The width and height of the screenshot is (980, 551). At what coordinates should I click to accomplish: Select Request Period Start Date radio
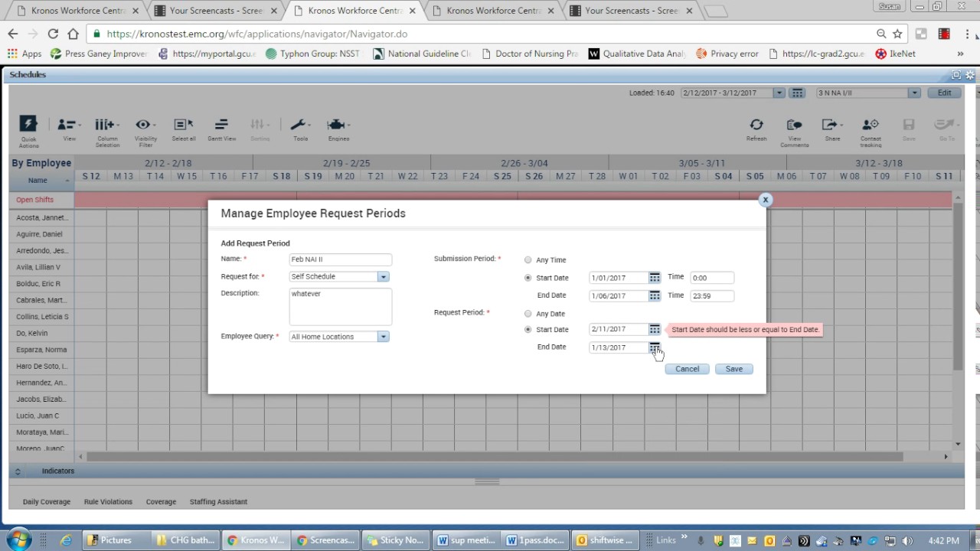point(528,330)
